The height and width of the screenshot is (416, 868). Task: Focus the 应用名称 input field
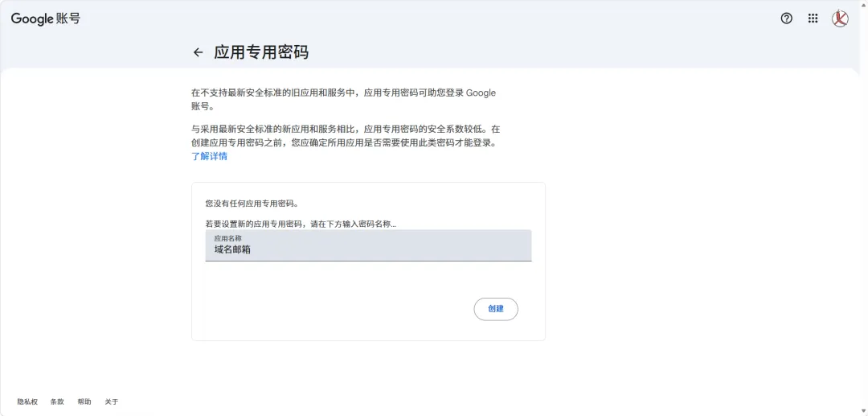[368, 245]
